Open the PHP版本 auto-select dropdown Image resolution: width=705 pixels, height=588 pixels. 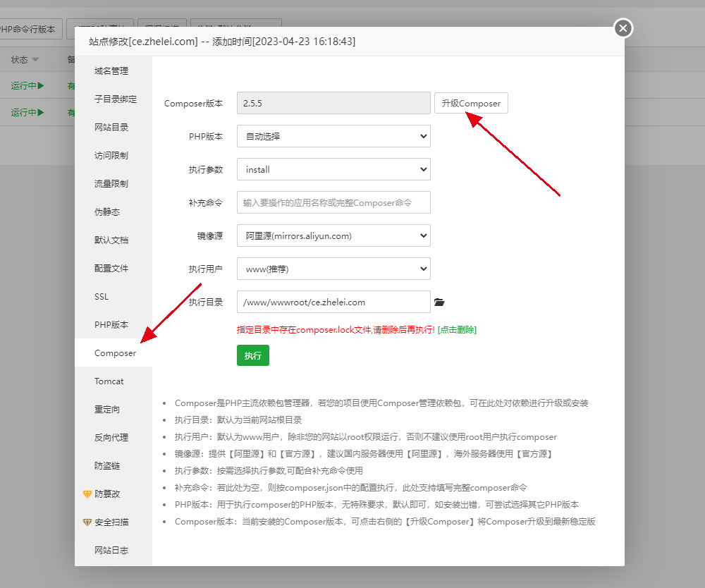click(x=333, y=136)
